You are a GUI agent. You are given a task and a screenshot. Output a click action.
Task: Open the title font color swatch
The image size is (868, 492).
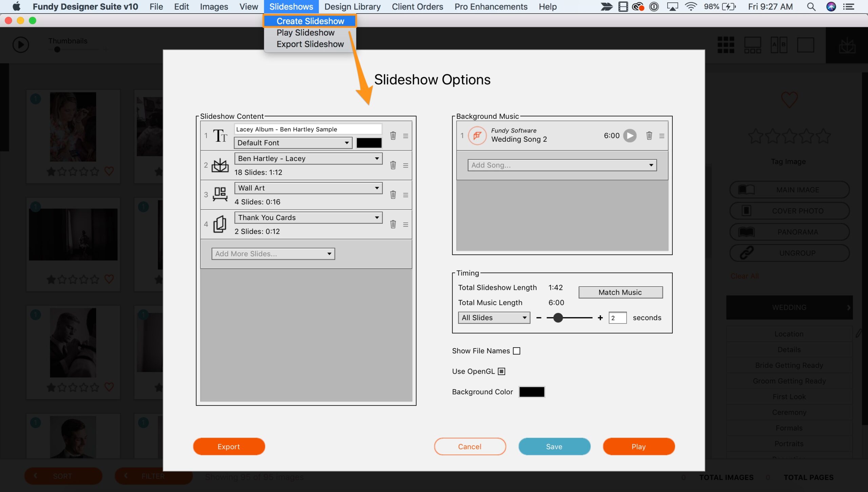(369, 143)
